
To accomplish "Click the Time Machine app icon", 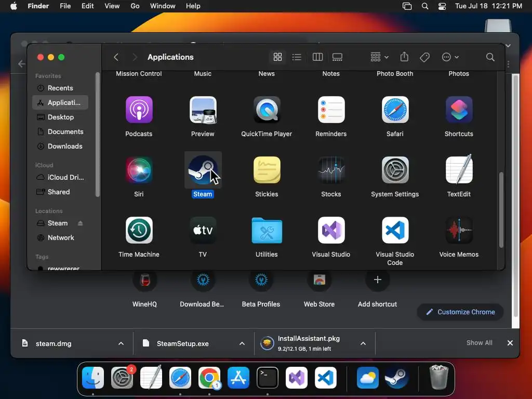I will point(139,230).
